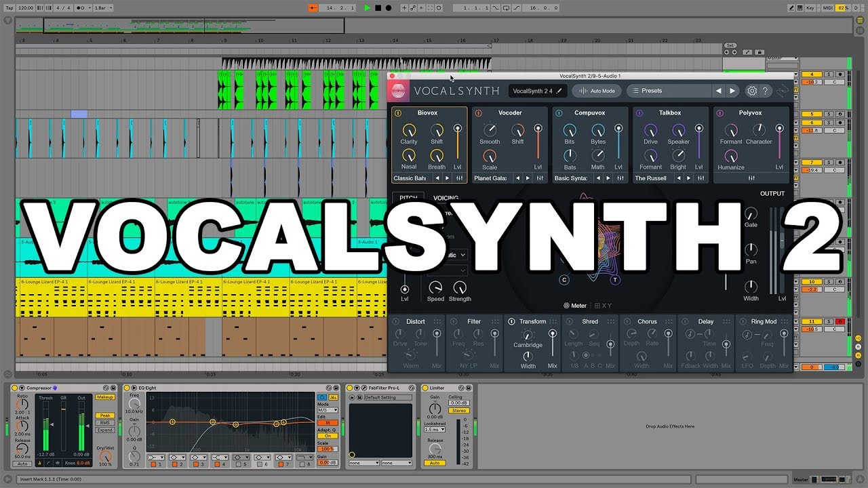
Task: Open Polyvox advanced settings sliders icon
Action: pos(751,178)
